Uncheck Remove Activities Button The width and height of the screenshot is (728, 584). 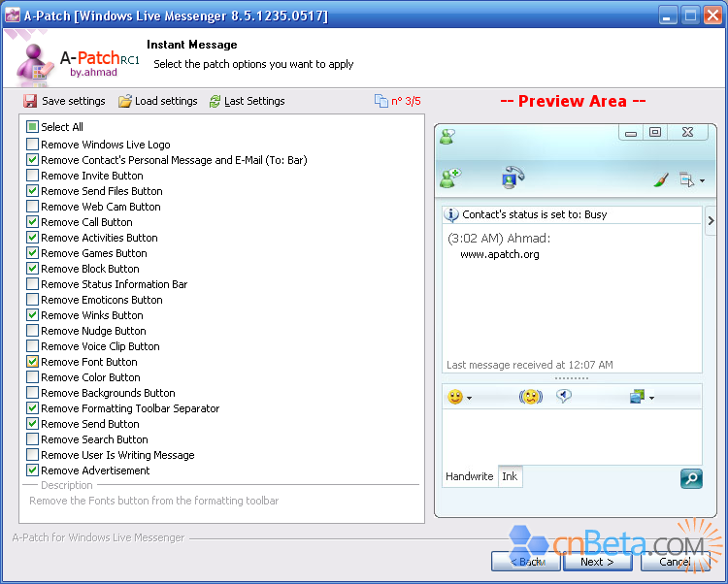coord(32,238)
